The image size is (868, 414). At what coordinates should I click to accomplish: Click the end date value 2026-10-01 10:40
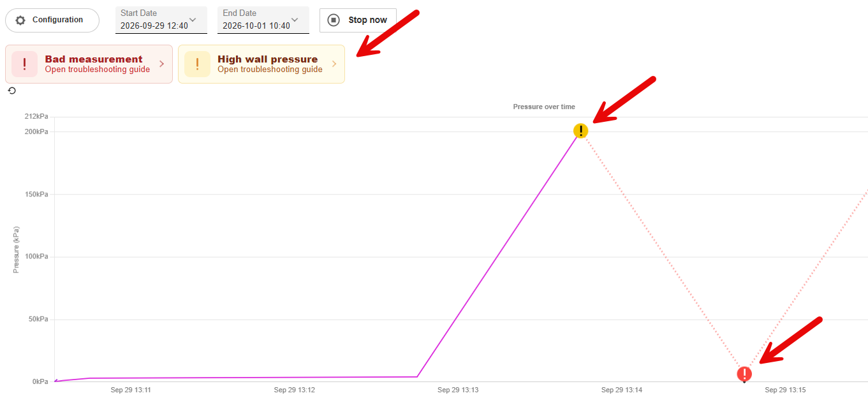[256, 26]
